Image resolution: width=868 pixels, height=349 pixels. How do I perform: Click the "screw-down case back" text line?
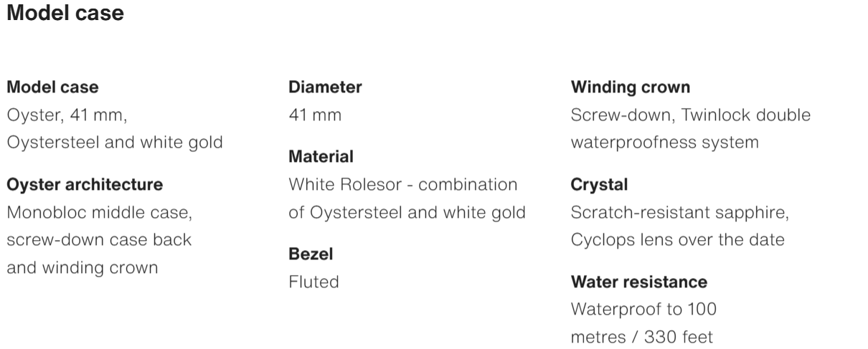click(x=99, y=239)
